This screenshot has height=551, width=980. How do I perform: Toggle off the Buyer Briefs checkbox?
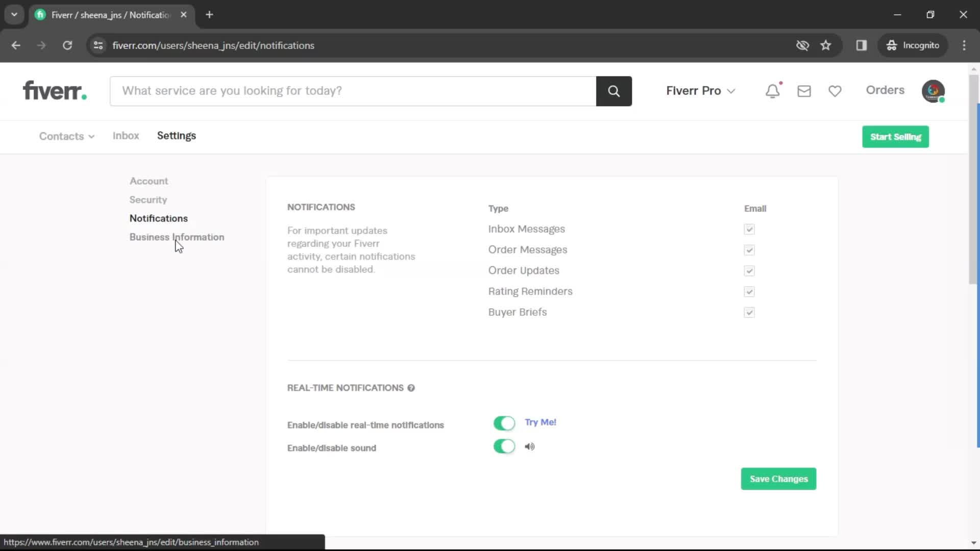click(749, 312)
